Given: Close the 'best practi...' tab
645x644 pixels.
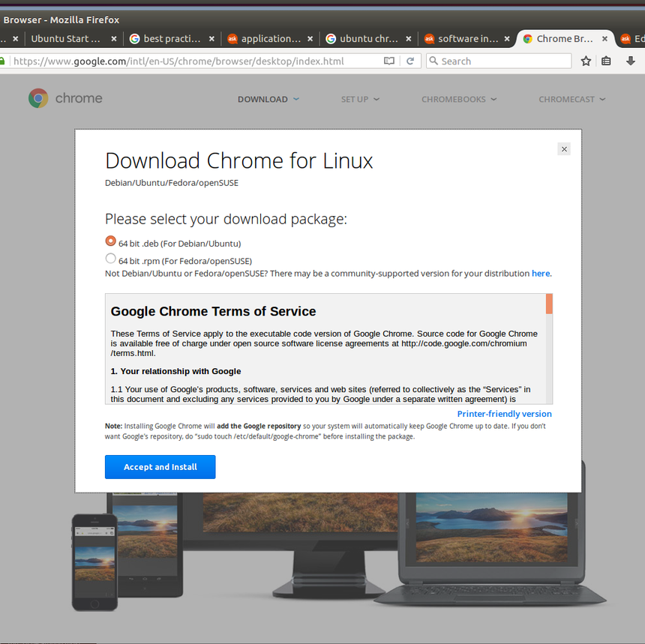Looking at the screenshot, I should pos(211,39).
